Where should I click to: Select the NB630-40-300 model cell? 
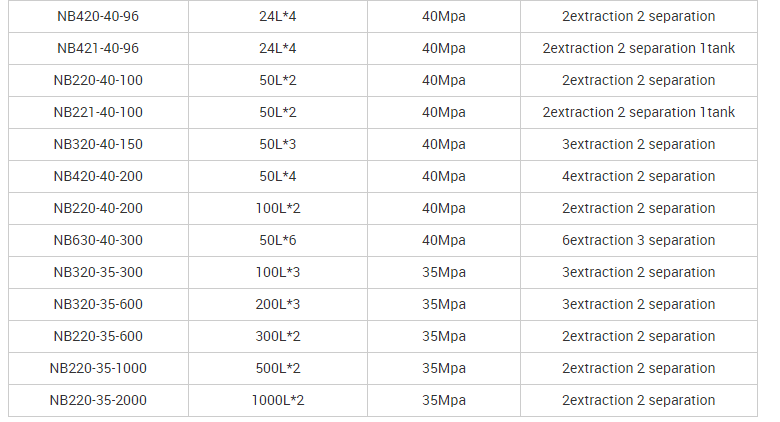pos(98,240)
